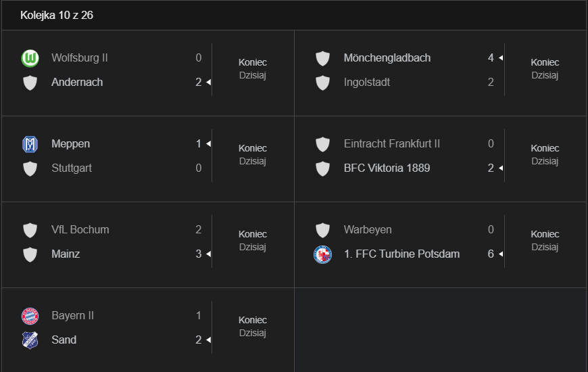Open the BFC Viktoria 1889 team link

tap(387, 168)
